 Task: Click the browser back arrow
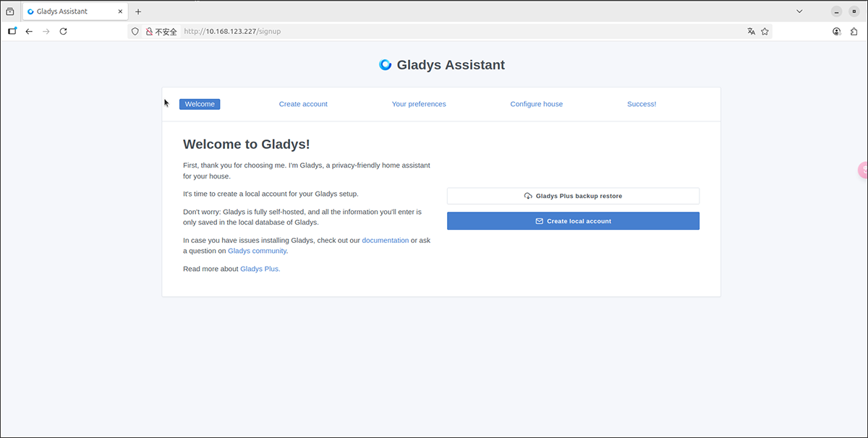(x=29, y=32)
